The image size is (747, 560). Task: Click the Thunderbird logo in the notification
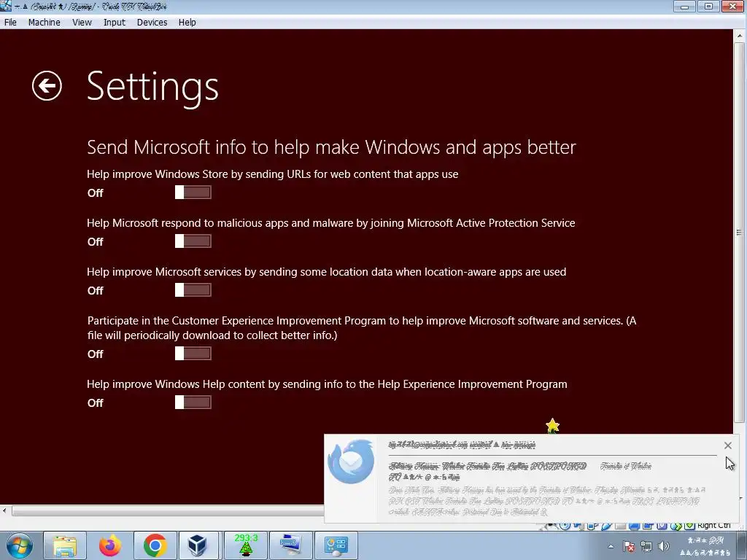coord(351,462)
